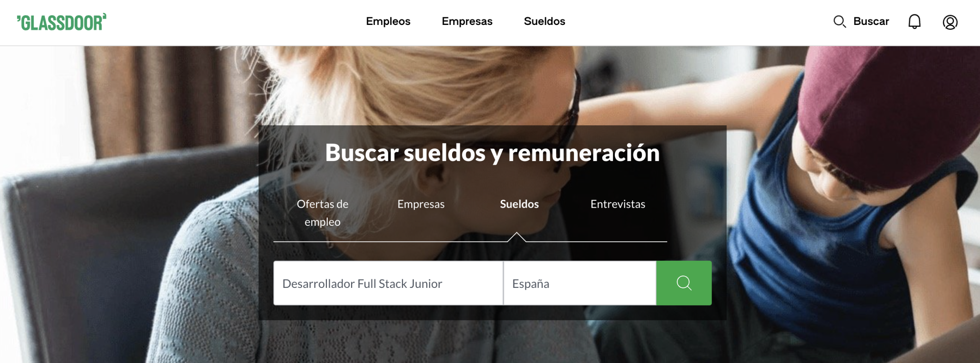Focus the España location field
980x363 pixels.
coord(580,283)
